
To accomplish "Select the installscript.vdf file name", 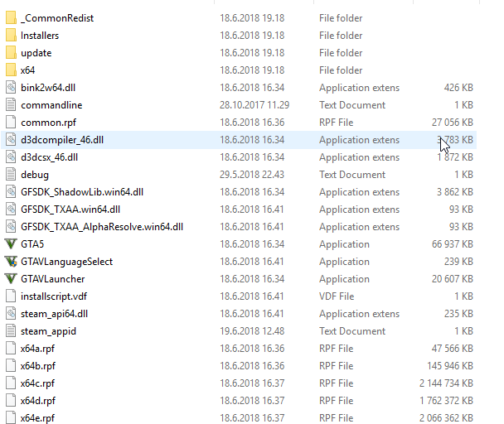I will pos(54,296).
